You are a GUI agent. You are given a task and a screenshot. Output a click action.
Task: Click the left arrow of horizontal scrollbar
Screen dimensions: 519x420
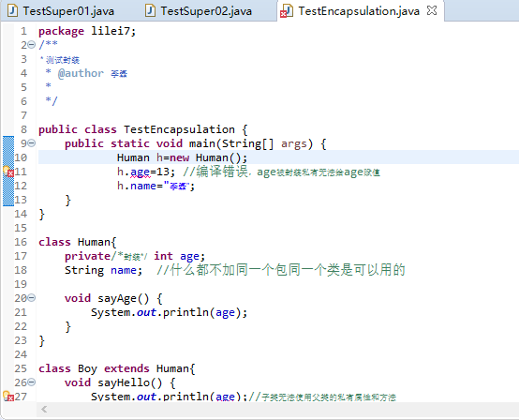(44, 410)
